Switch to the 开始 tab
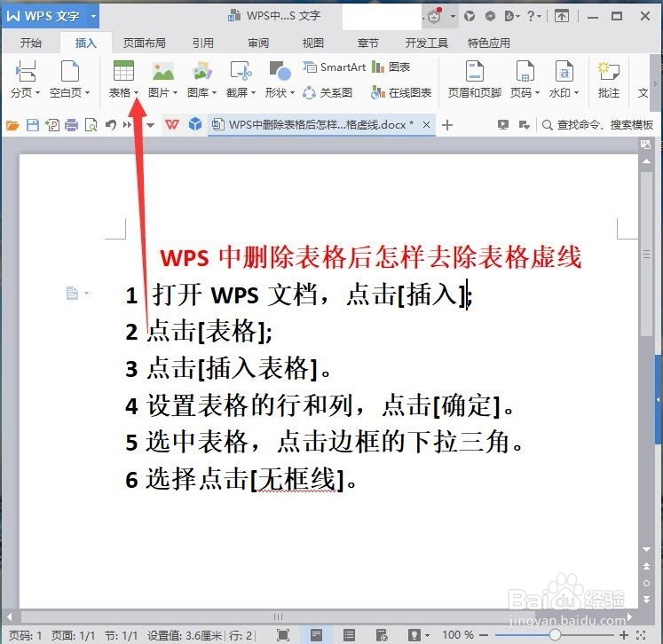The width and height of the screenshot is (663, 644). [x=31, y=43]
